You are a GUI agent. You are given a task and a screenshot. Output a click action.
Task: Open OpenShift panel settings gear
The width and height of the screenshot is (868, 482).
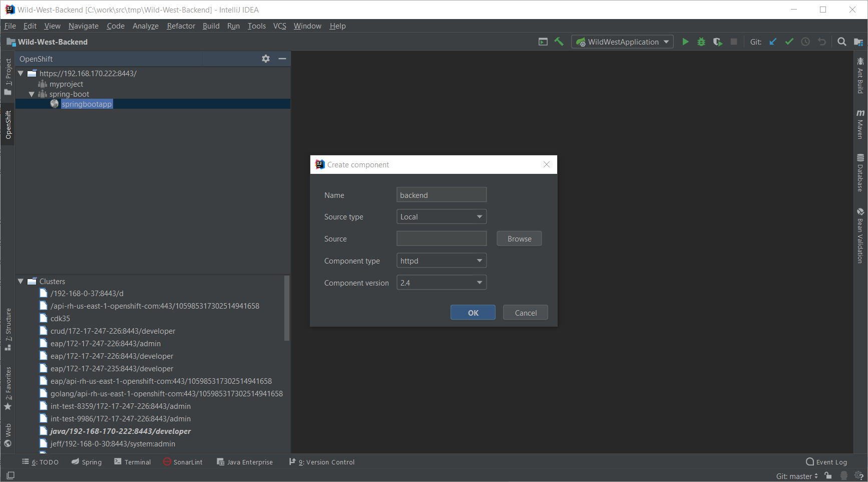[266, 59]
